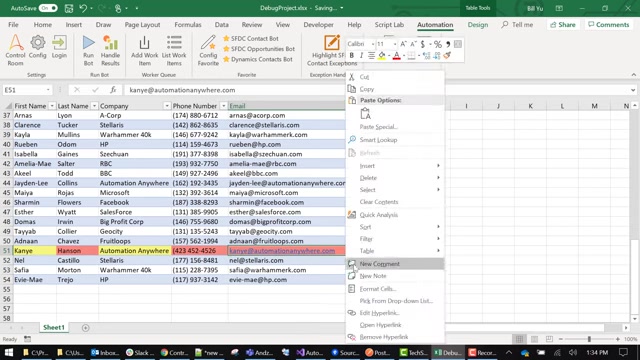Click the zoom slider handle

(x=589, y=339)
